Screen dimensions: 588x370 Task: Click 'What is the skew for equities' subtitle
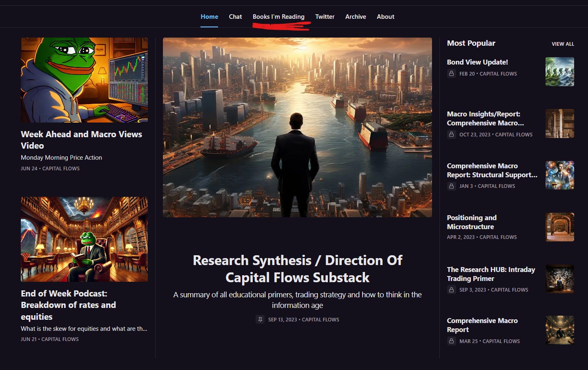point(84,328)
